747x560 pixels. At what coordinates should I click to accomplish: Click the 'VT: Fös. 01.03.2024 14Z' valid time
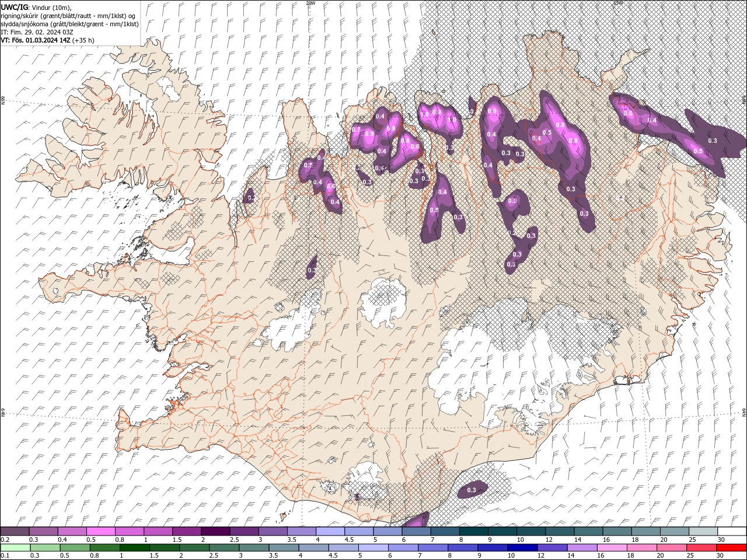click(x=36, y=40)
